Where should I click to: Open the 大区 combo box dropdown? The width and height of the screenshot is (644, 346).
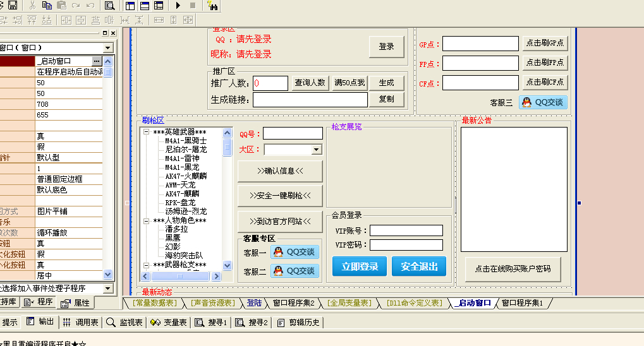point(316,150)
